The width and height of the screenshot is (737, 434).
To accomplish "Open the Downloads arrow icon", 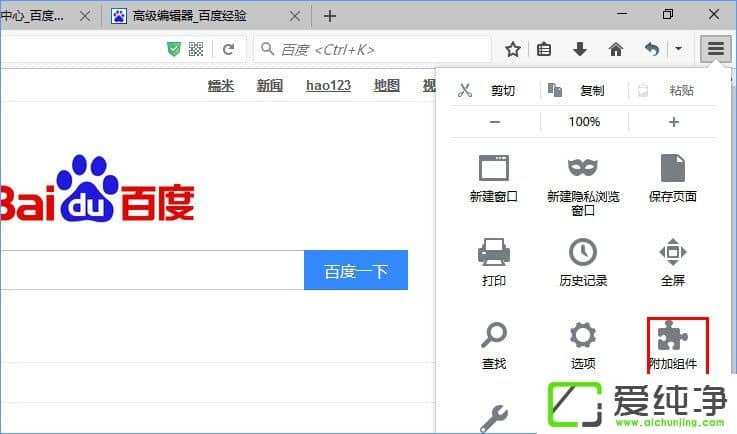I will click(580, 49).
